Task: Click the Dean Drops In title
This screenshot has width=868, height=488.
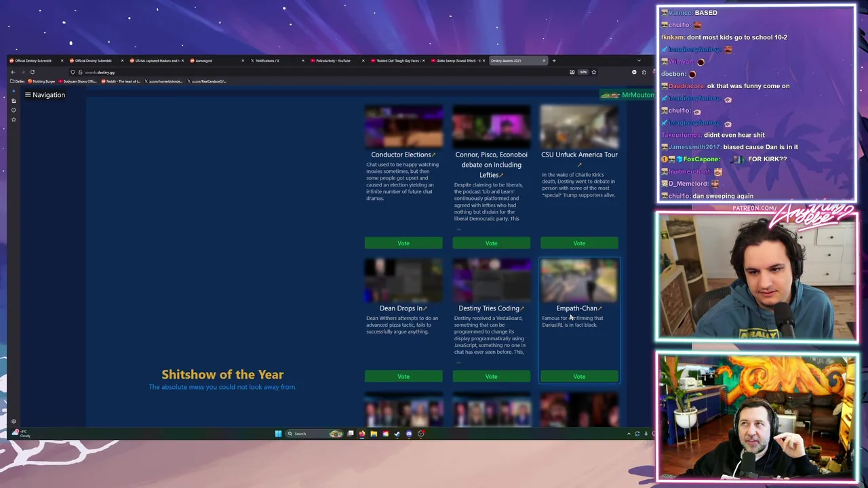Action: click(x=401, y=308)
